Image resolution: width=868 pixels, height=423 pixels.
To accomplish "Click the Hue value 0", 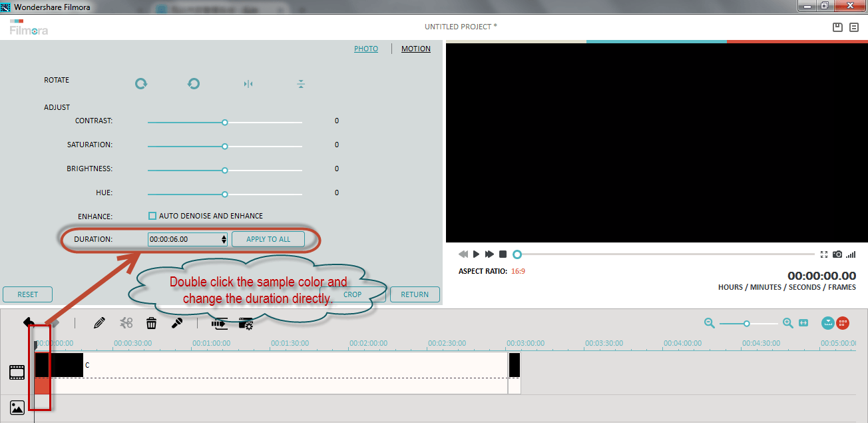I will pos(337,193).
